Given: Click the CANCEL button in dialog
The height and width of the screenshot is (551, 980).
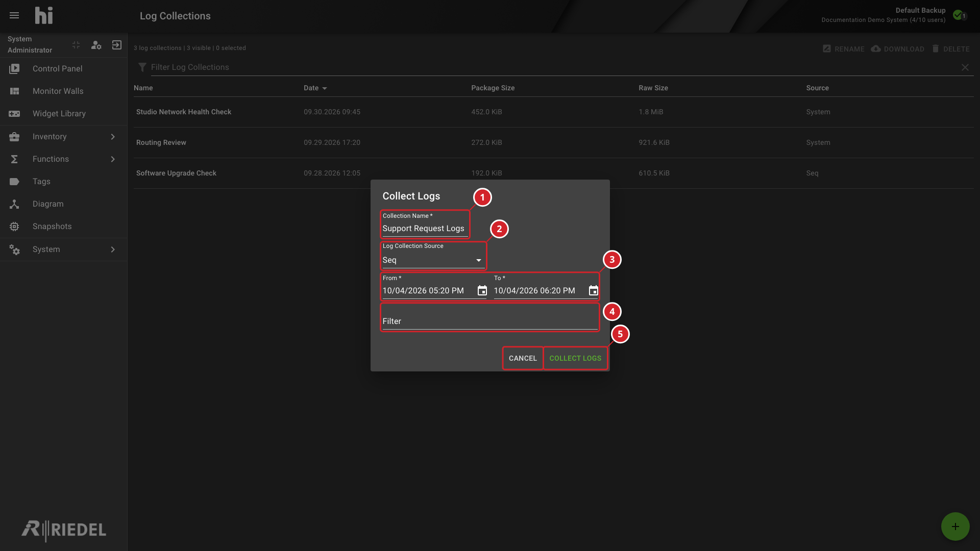Looking at the screenshot, I should click(523, 358).
